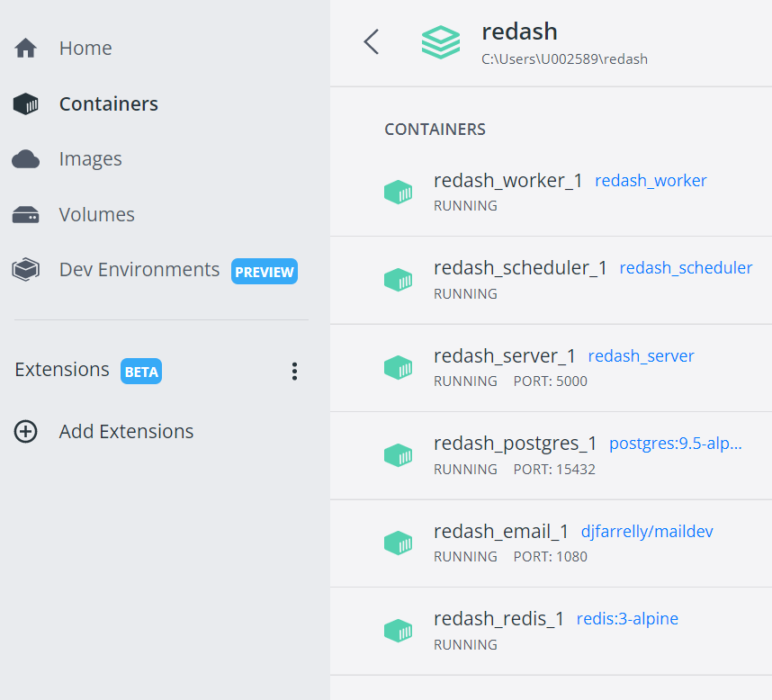
Task: Click the Volumes drive icon
Action: click(x=25, y=215)
